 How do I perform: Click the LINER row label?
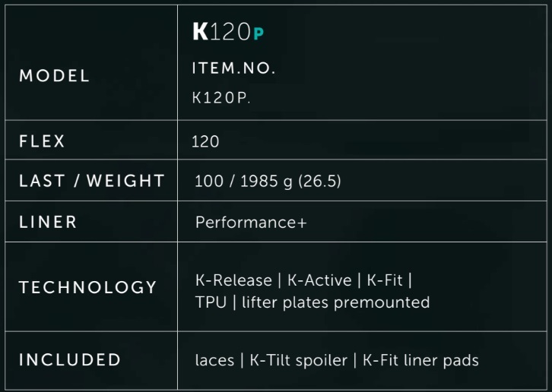coord(48,222)
